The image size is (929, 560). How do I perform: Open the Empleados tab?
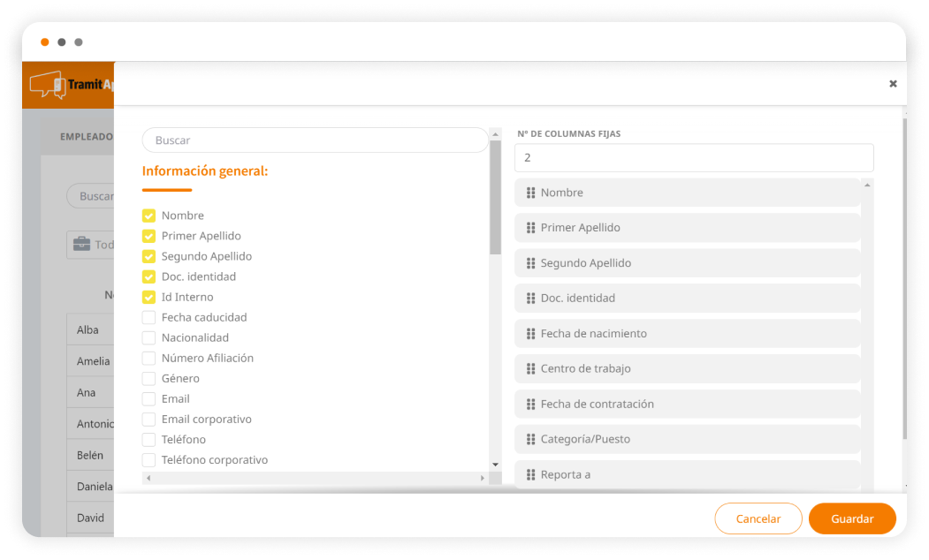pos(86,137)
